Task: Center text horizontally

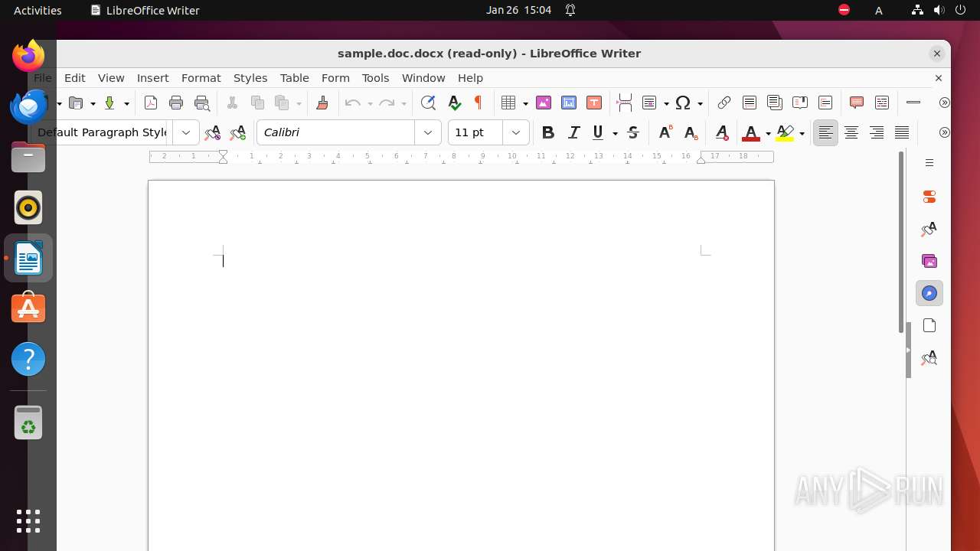Action: [x=851, y=132]
